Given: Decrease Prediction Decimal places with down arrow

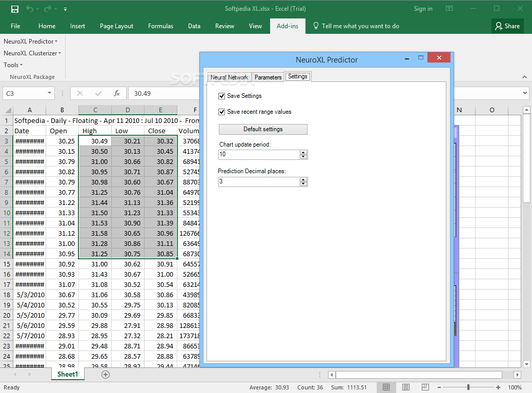Looking at the screenshot, I should point(303,184).
